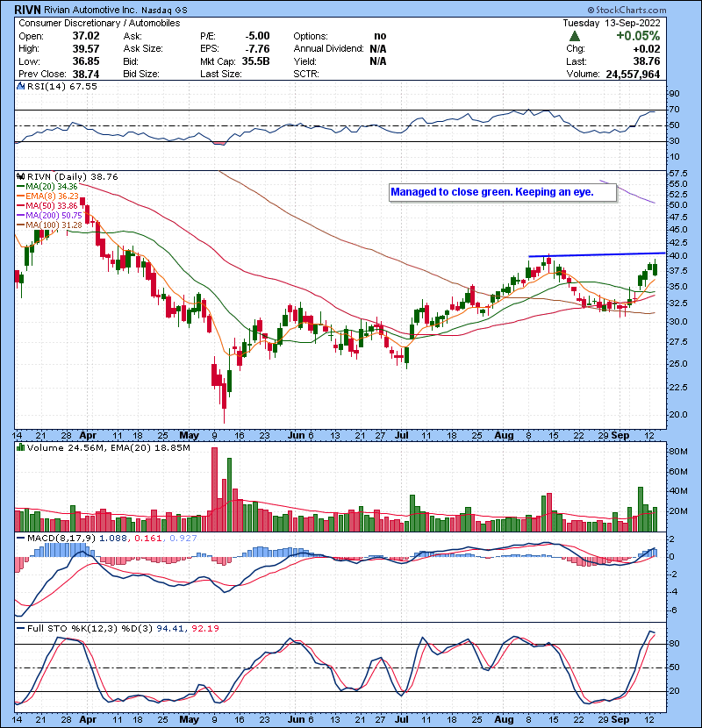This screenshot has width=702, height=728.
Task: Click the RIVN ticker symbol in the header
Action: coord(28,10)
